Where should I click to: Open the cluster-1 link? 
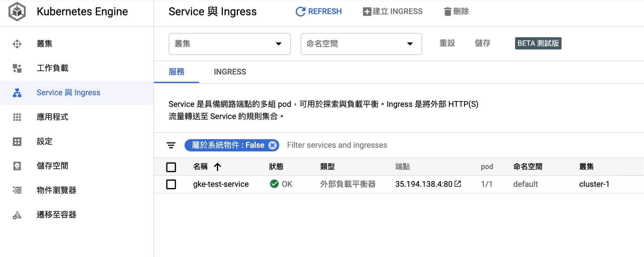(594, 184)
